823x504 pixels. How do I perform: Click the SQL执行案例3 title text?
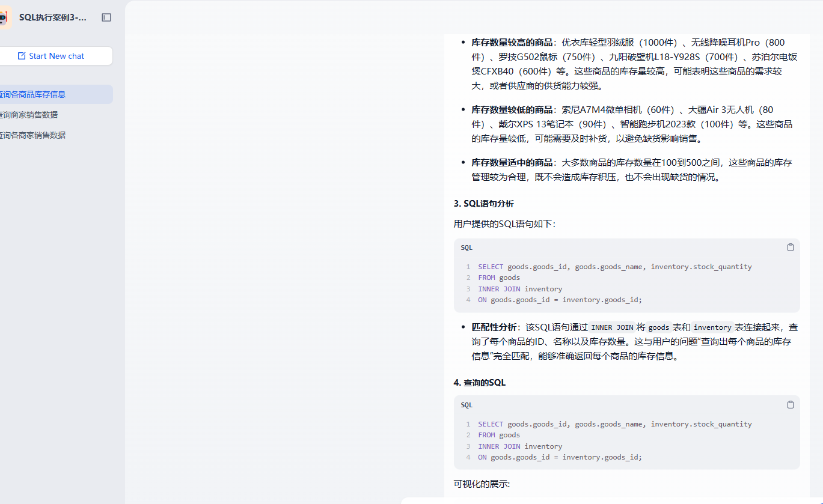tap(53, 17)
